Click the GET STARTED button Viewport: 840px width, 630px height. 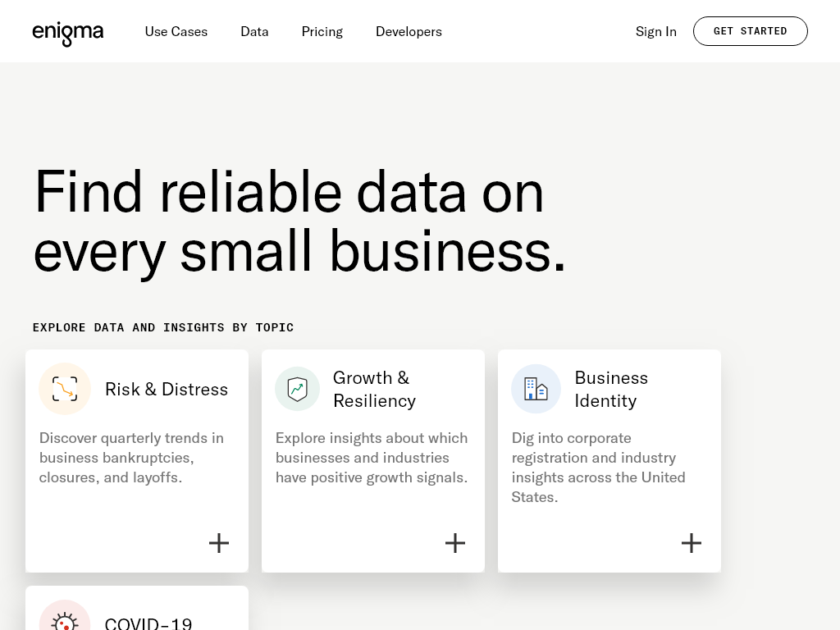(750, 31)
